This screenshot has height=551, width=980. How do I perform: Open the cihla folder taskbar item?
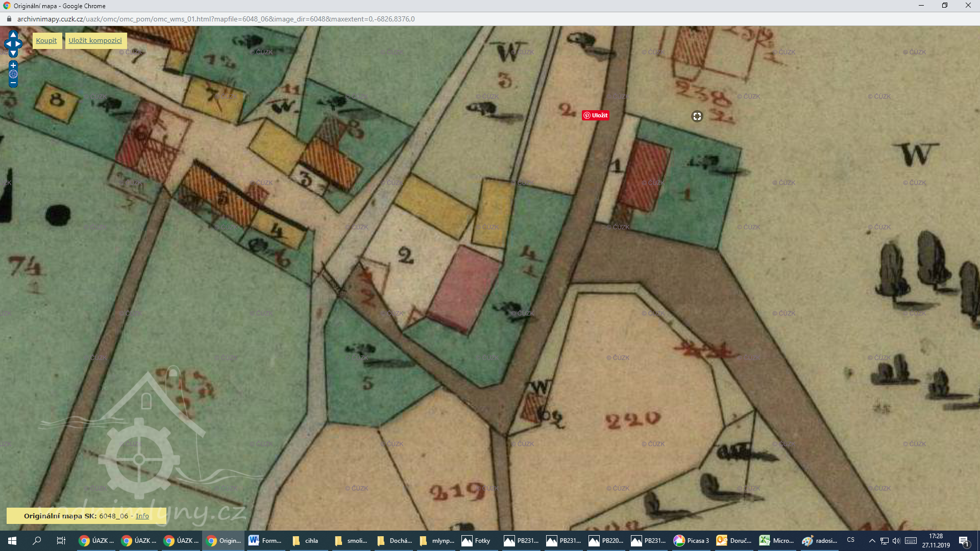click(306, 541)
